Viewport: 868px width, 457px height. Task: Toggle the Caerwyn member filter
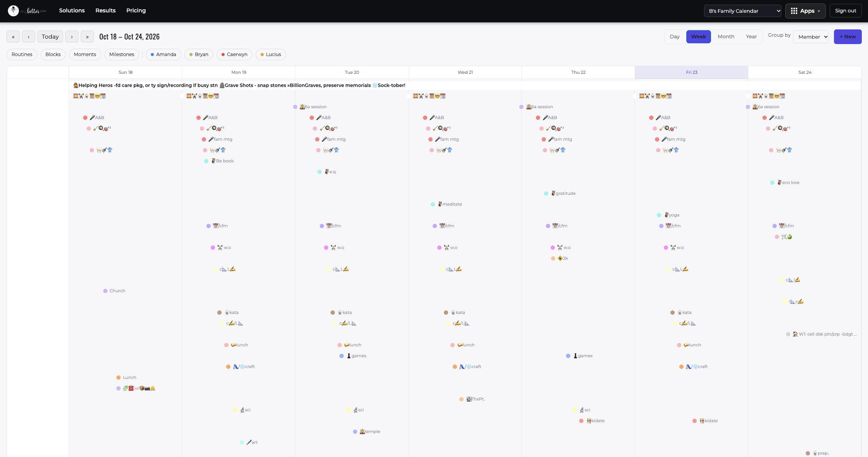tap(234, 55)
